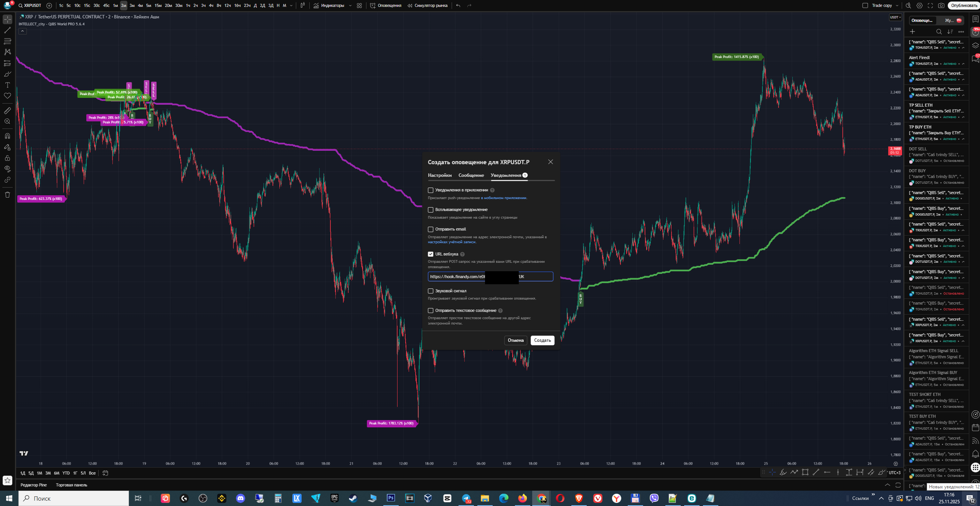Viewport: 980px width, 506px height.
Task: Click the Отмена button
Action: point(515,340)
